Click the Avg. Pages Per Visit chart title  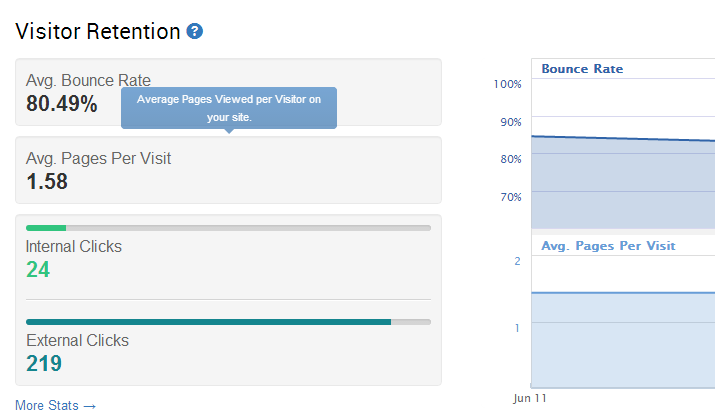click(x=608, y=246)
